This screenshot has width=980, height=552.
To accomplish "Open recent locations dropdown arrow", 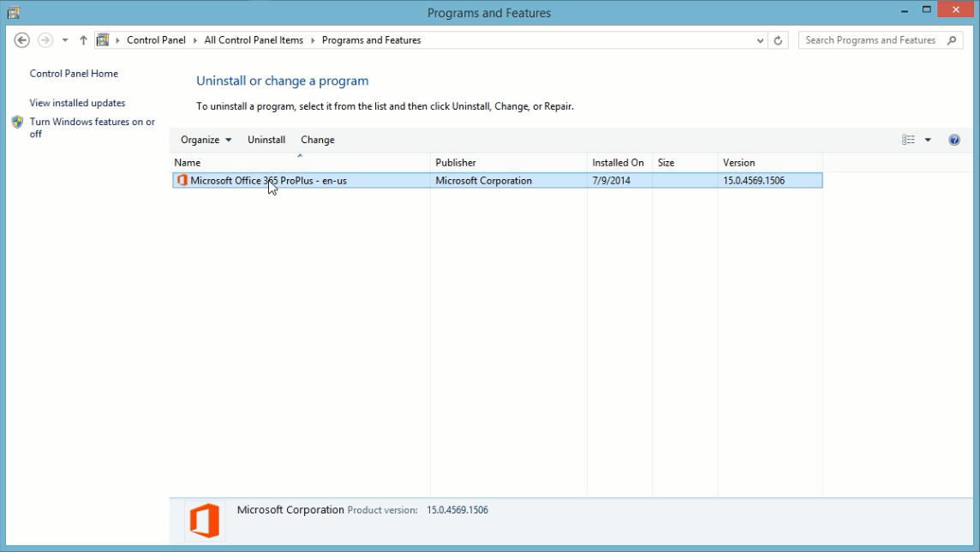I will pos(65,40).
